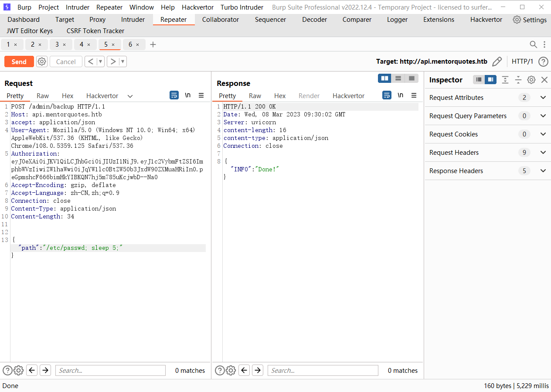Switch to the Decoder tool tab
Viewport: 551px width, 392px height.
tap(314, 20)
